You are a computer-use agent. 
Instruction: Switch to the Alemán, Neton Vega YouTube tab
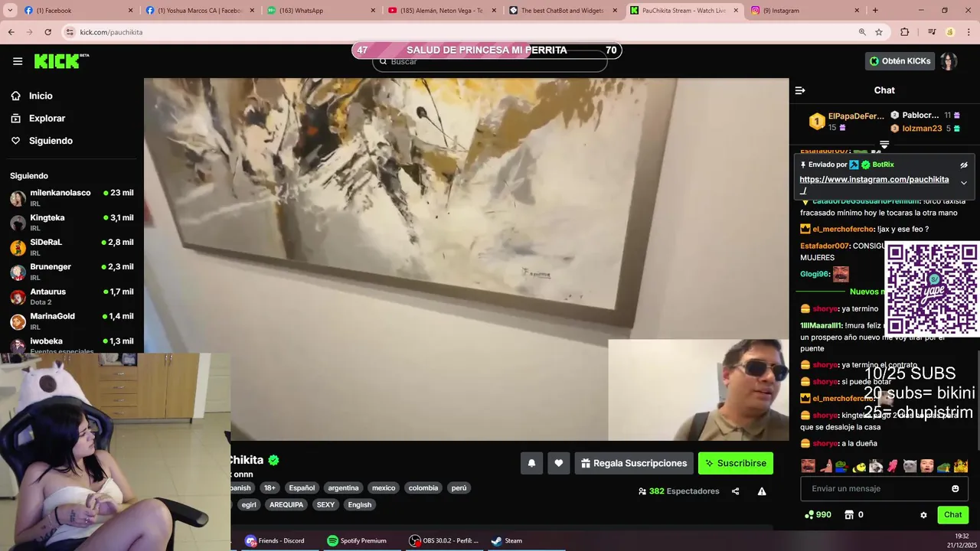tap(442, 11)
